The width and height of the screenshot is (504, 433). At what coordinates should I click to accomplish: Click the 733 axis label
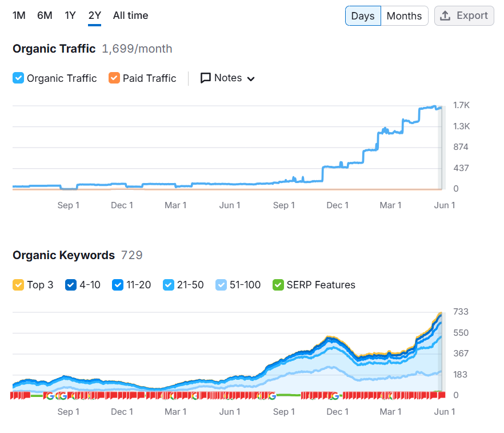click(461, 312)
